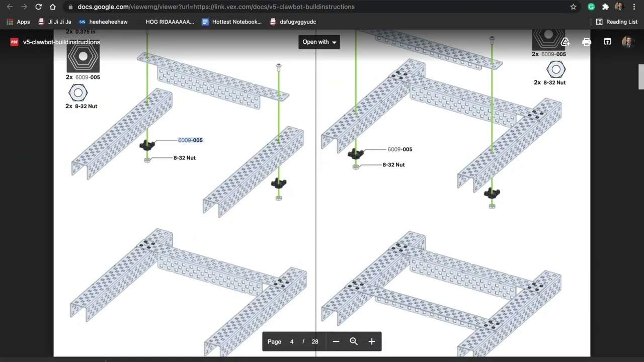644x362 pixels.
Task: Open the Google account avatar in viewer
Action: point(627,42)
